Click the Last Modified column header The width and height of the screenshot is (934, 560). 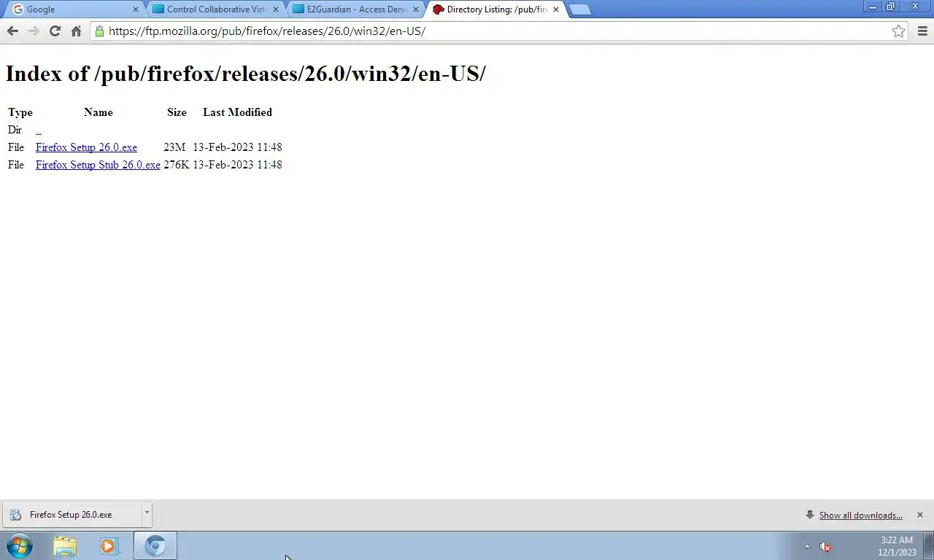click(237, 112)
